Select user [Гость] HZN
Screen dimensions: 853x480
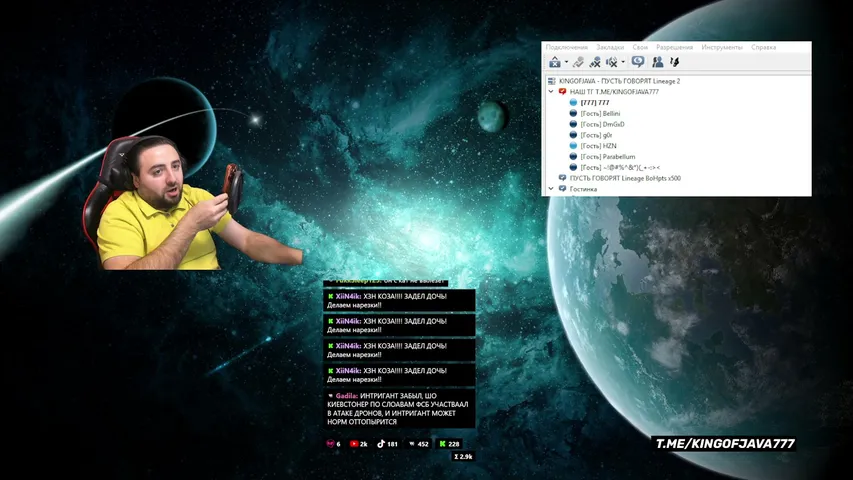[x=598, y=146]
